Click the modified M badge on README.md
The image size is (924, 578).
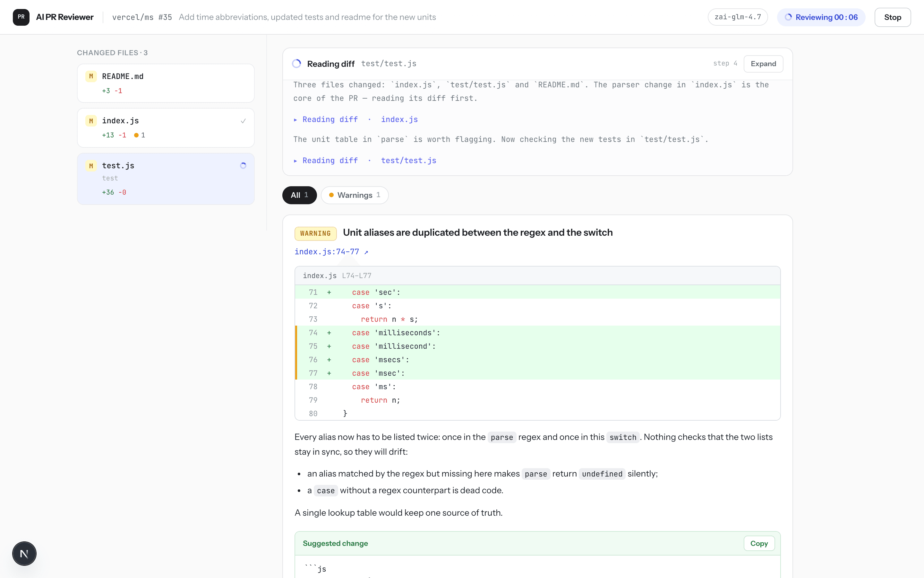tap(91, 76)
